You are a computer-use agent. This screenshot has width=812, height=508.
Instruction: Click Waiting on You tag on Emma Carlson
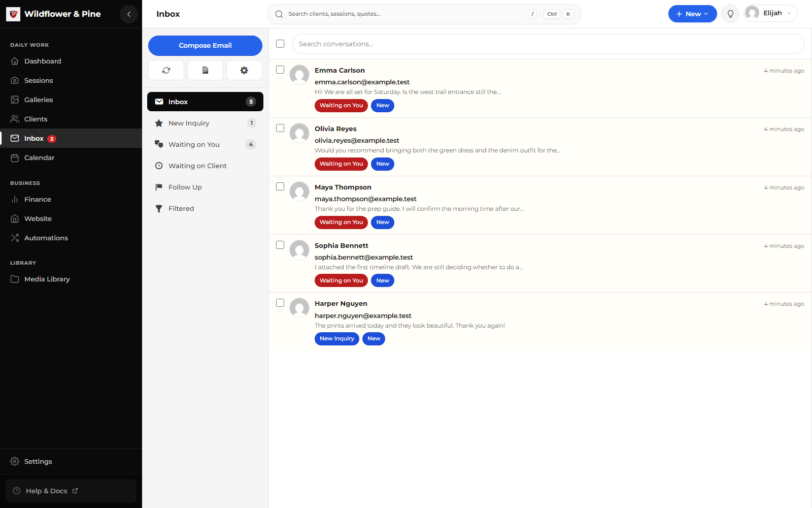point(341,106)
